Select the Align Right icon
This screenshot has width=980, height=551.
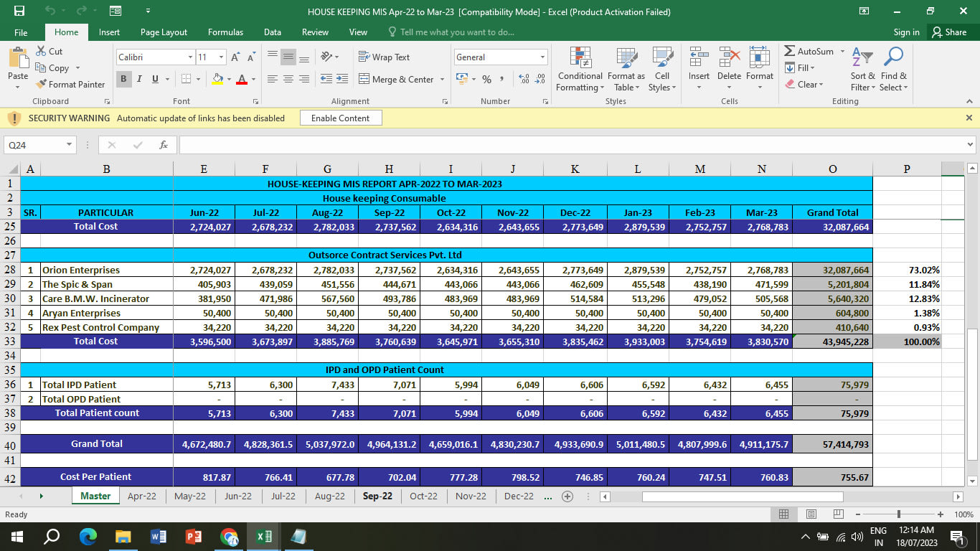304,79
